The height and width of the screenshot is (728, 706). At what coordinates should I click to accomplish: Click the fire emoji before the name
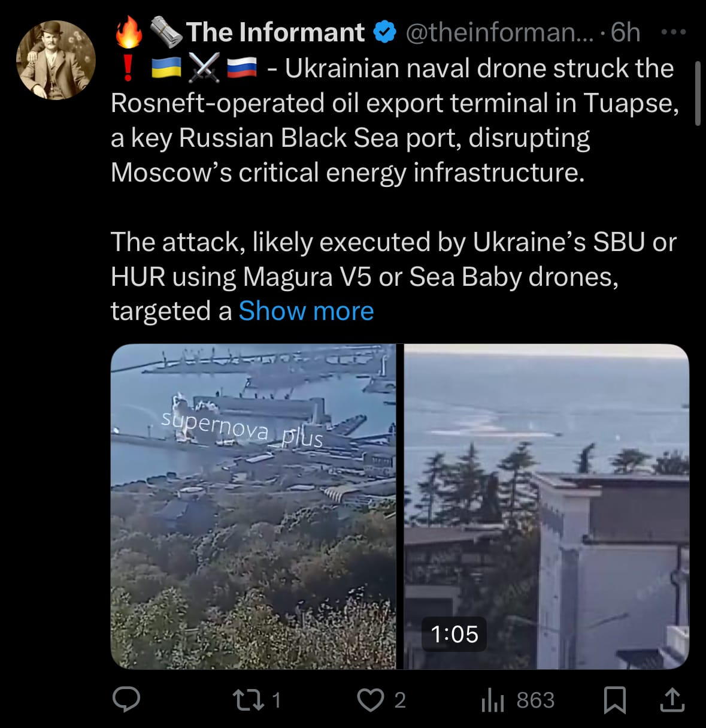click(x=128, y=32)
